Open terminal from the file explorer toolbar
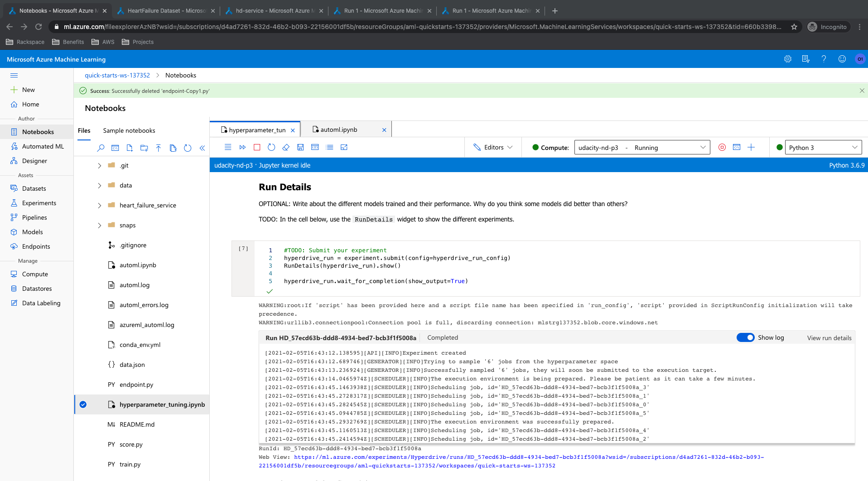This screenshot has height=481, width=868. coord(115,148)
